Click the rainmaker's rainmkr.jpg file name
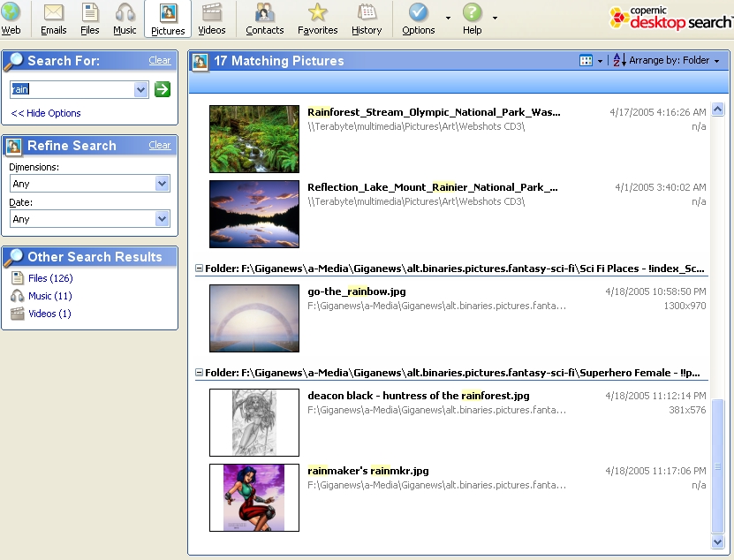This screenshot has width=734, height=560. click(x=368, y=471)
